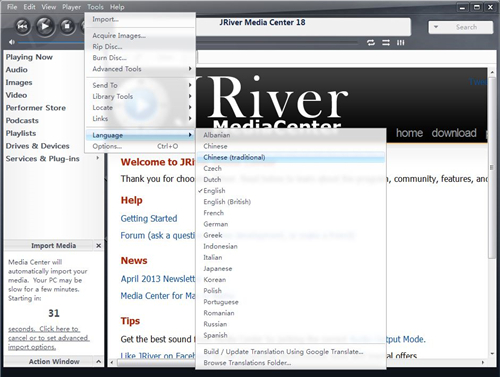
Task: Select Albanian language
Action: [x=291, y=135]
